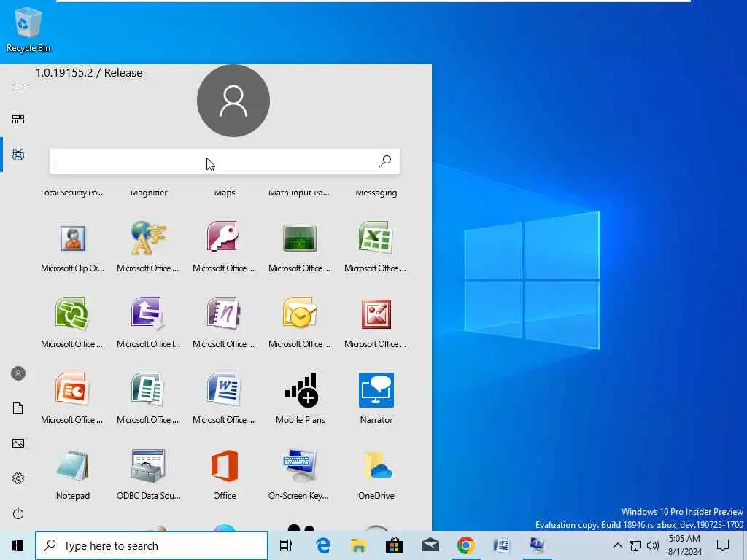Click the magnifier icon in Start search box
The width and height of the screenshot is (747, 560).
click(385, 161)
